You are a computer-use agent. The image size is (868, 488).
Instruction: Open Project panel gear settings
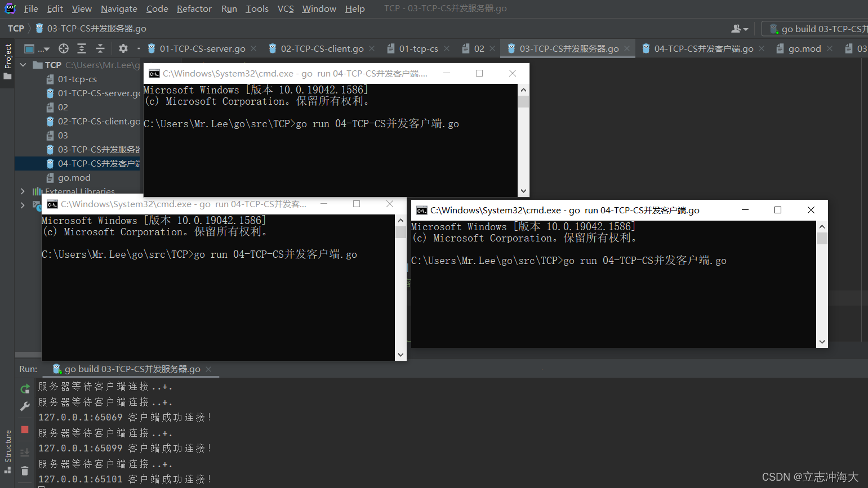pos(123,48)
